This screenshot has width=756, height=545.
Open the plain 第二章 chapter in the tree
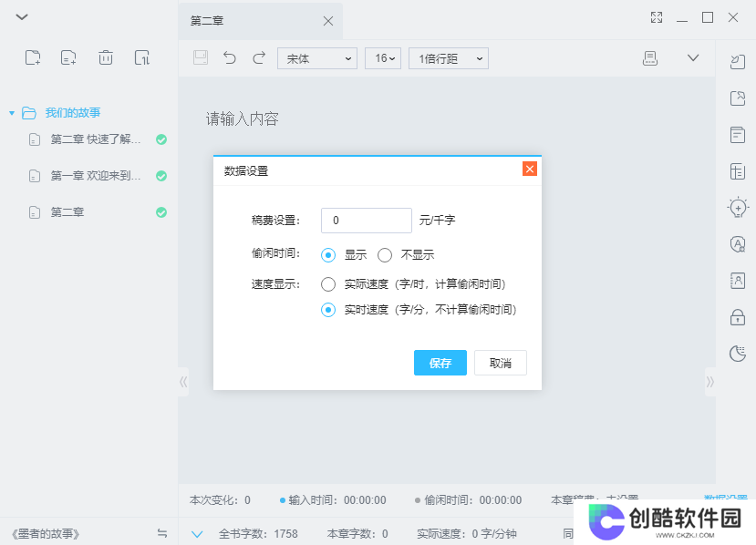click(x=67, y=212)
